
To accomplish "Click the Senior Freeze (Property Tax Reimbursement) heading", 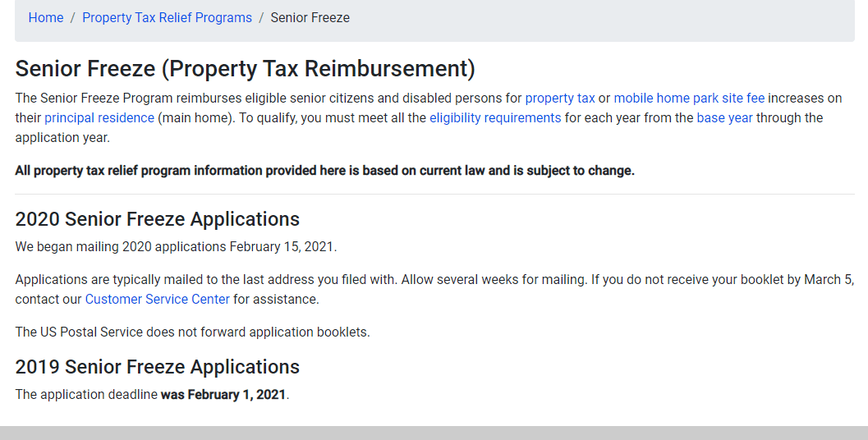I will [x=246, y=69].
